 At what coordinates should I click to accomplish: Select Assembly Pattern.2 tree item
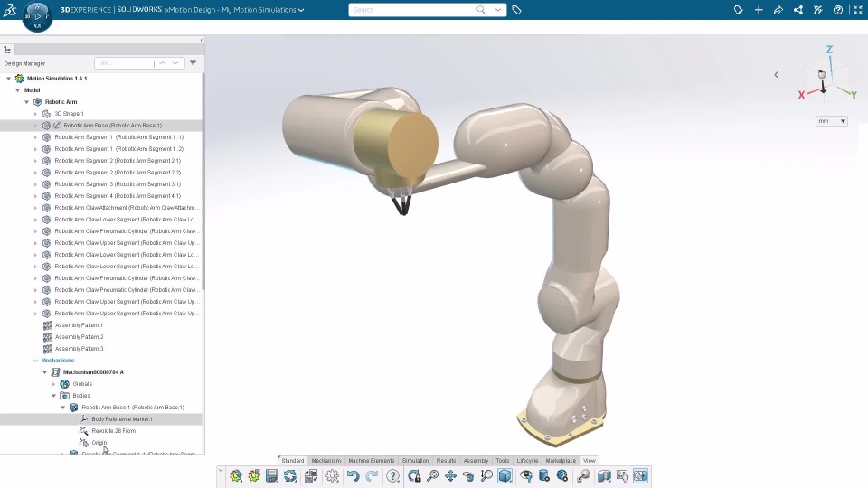tap(80, 337)
